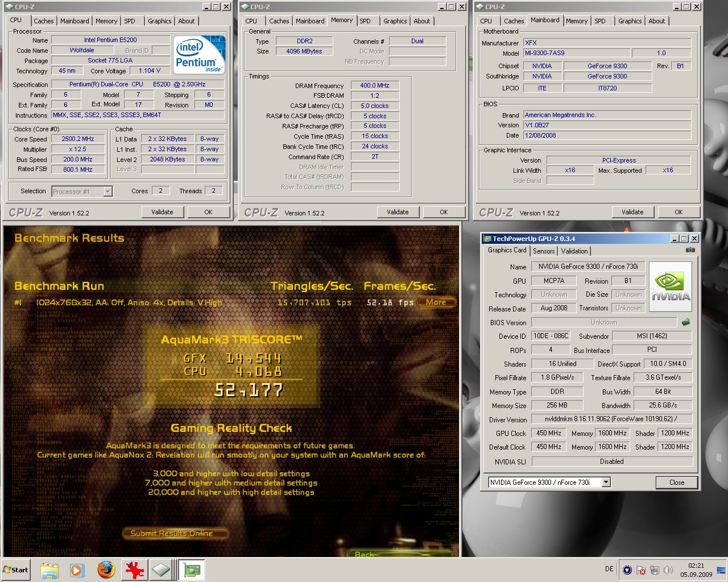Open the Processor #1 selection dropdown

[107, 192]
